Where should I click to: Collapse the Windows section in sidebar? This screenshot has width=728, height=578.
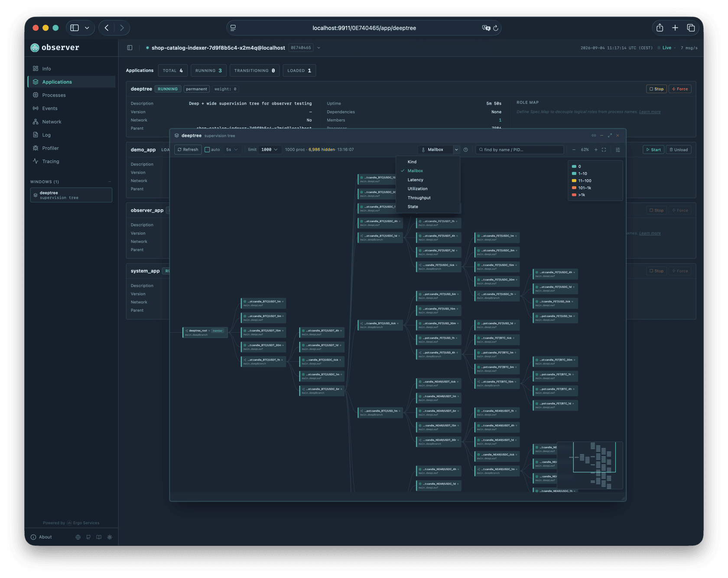[x=110, y=182]
